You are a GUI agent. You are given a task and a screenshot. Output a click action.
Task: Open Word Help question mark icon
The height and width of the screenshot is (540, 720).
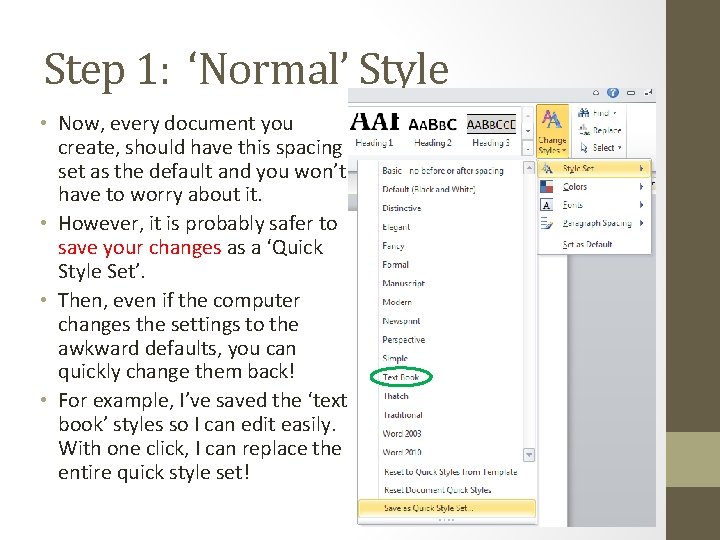click(x=613, y=93)
